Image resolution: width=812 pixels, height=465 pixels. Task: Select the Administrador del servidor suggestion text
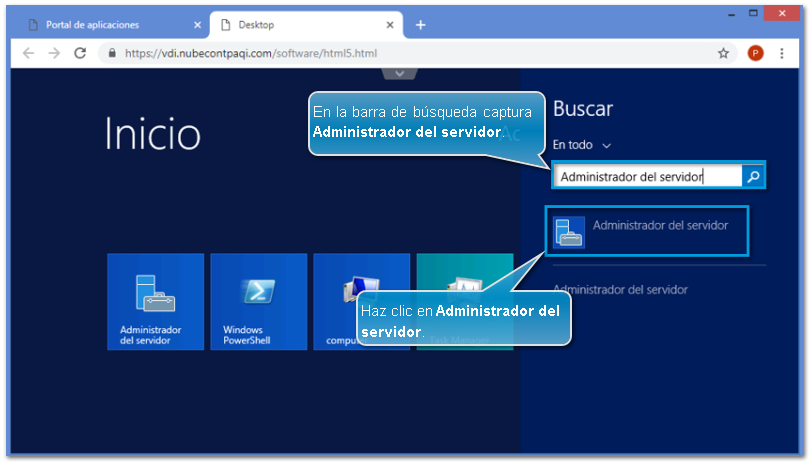(x=620, y=289)
